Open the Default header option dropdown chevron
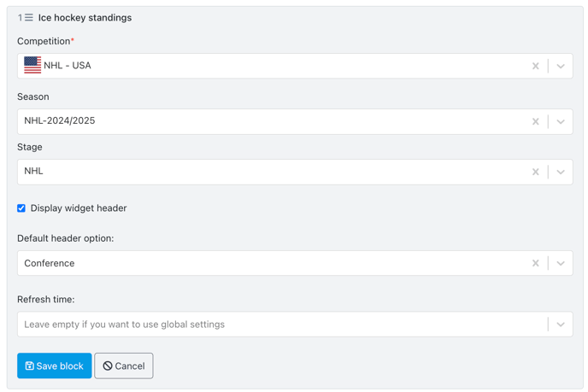The width and height of the screenshot is (588, 392). pyautogui.click(x=561, y=263)
